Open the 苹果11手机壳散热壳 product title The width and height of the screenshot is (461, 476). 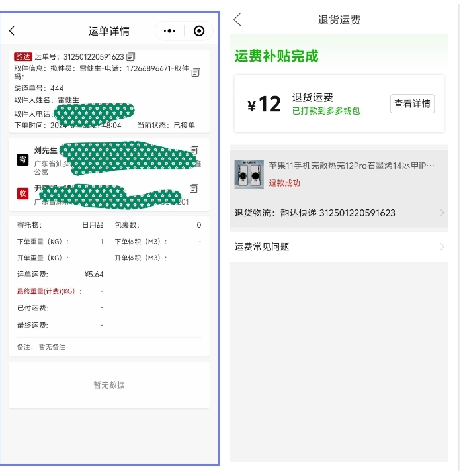351,166
